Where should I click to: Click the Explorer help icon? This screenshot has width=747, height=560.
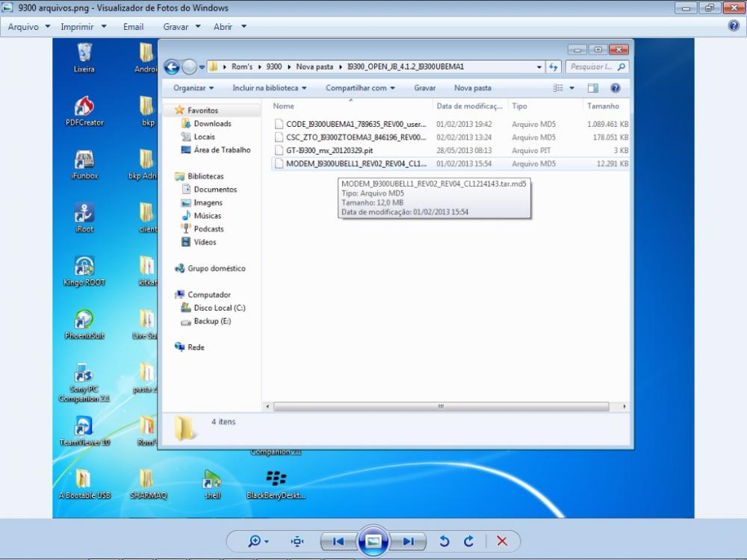tap(615, 88)
